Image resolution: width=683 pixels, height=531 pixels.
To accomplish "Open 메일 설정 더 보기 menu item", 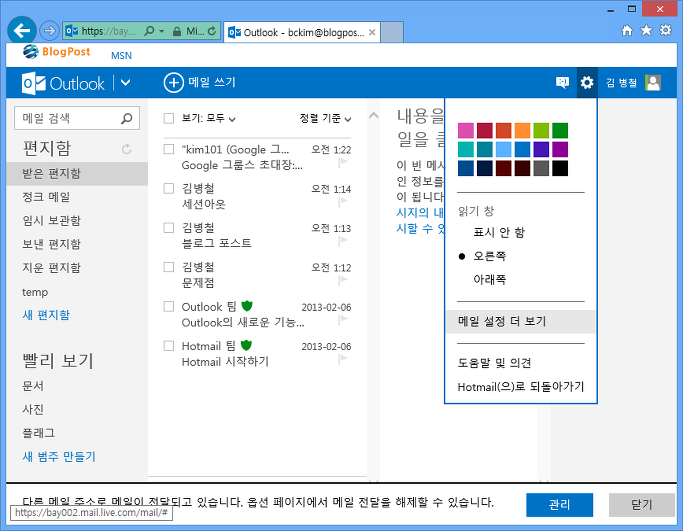I will pos(521,321).
